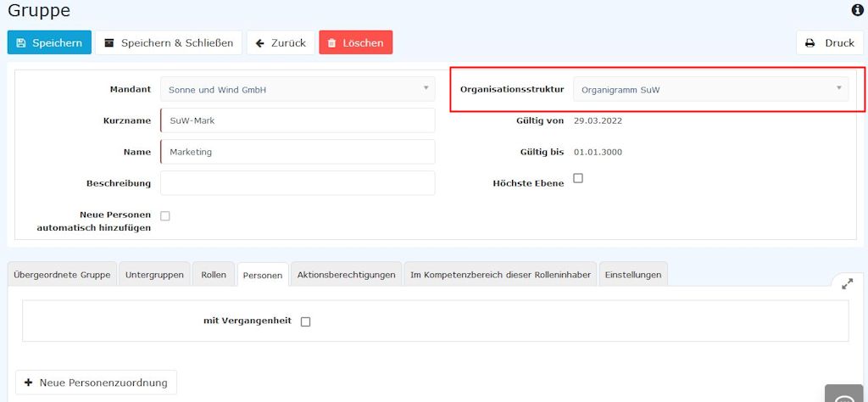The image size is (868, 402).
Task: Open the Untergruppen tab
Action: (154, 275)
